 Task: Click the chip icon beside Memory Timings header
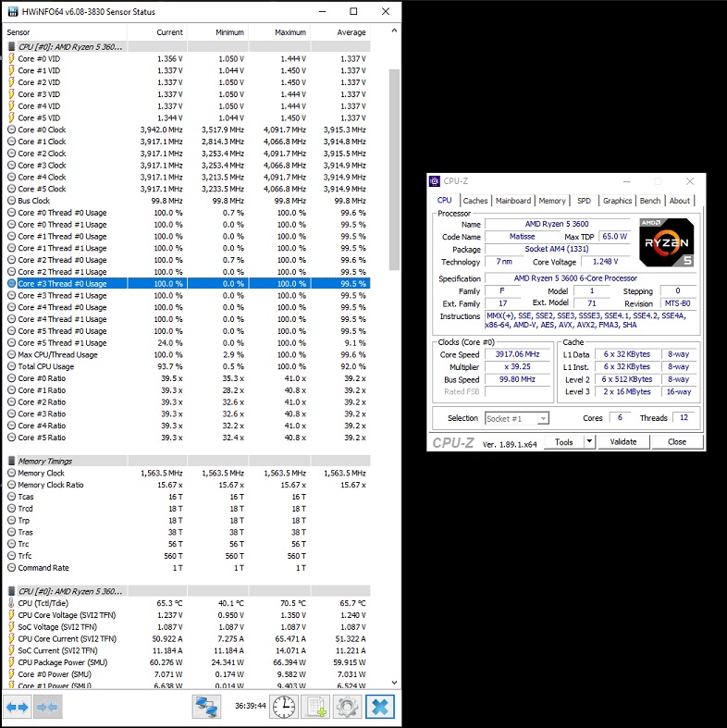(x=12, y=461)
